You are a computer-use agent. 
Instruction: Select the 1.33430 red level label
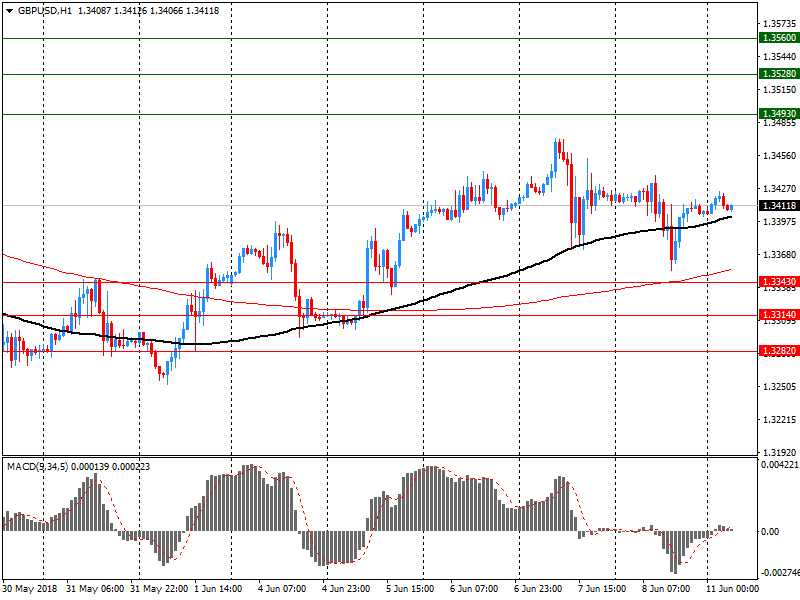pyautogui.click(x=779, y=282)
